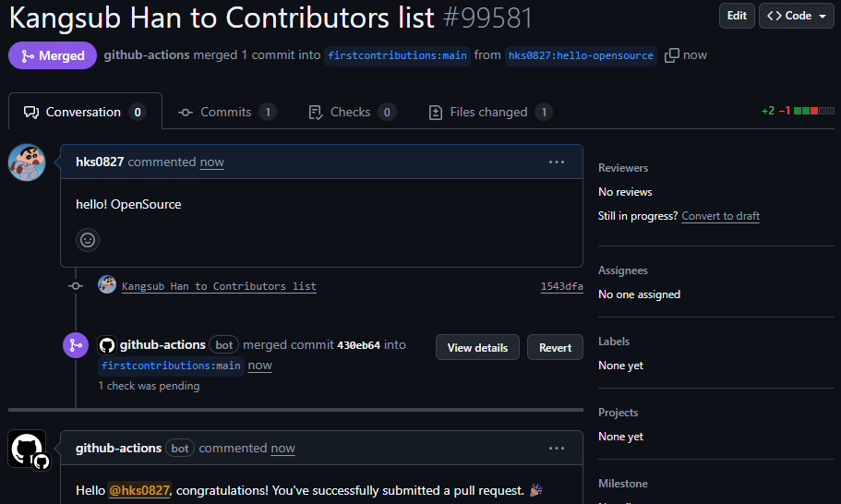Click the View details button

point(477,347)
